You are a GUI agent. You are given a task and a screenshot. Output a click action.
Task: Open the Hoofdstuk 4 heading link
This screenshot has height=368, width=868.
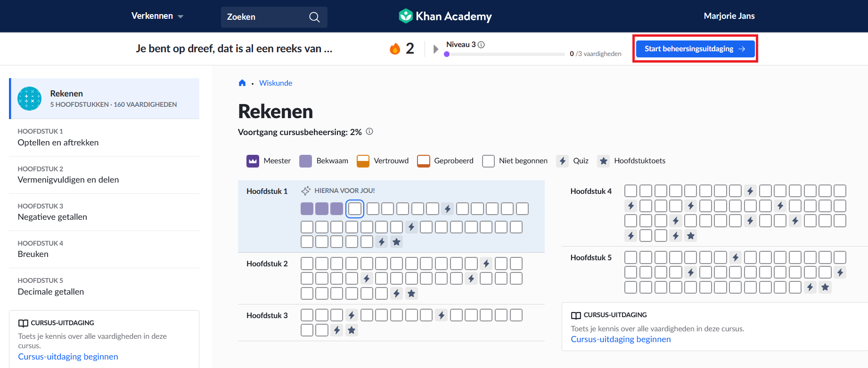tap(591, 191)
